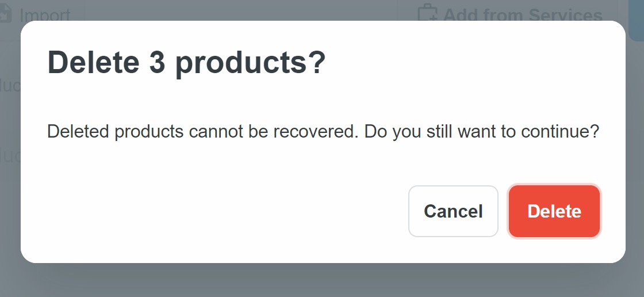This screenshot has width=644, height=297.
Task: Click the blue button at top-right corner
Action: (x=636, y=17)
